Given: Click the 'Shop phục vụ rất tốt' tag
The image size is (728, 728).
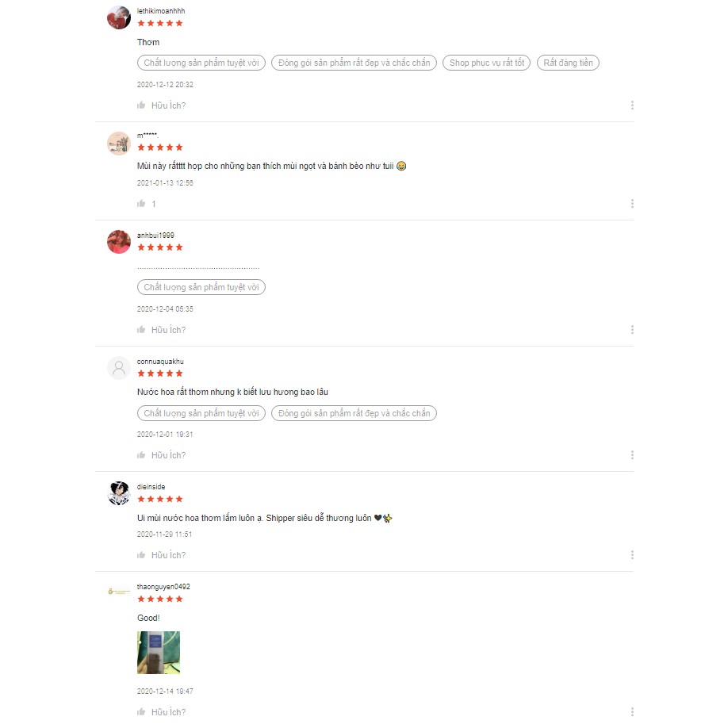Looking at the screenshot, I should point(486,63).
